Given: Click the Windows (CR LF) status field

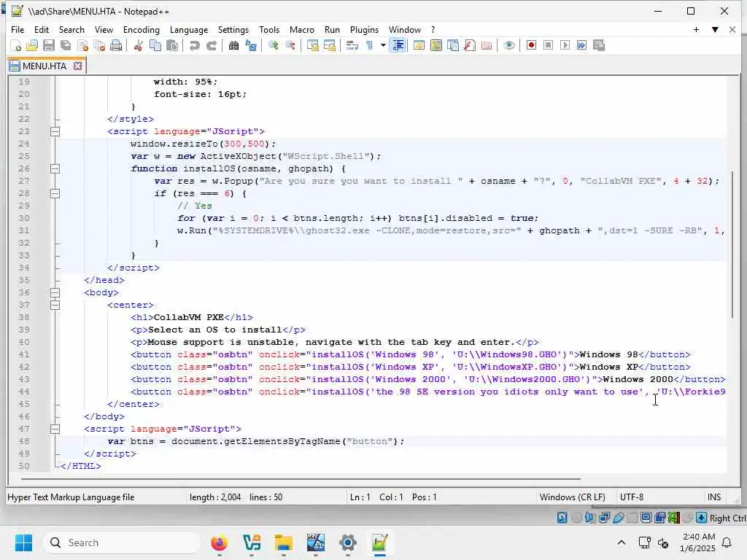Looking at the screenshot, I should pos(573,497).
